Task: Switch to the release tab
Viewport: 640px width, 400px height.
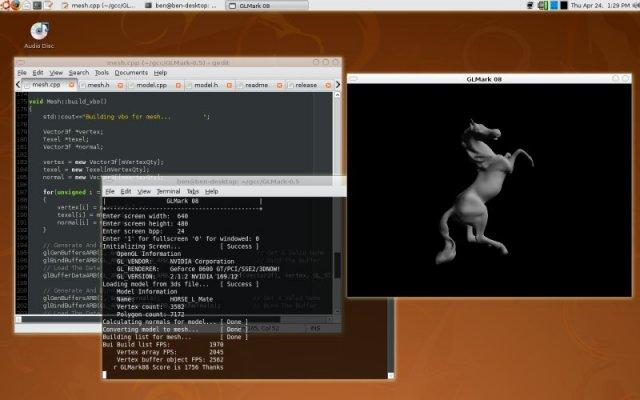Action: pyautogui.click(x=308, y=86)
